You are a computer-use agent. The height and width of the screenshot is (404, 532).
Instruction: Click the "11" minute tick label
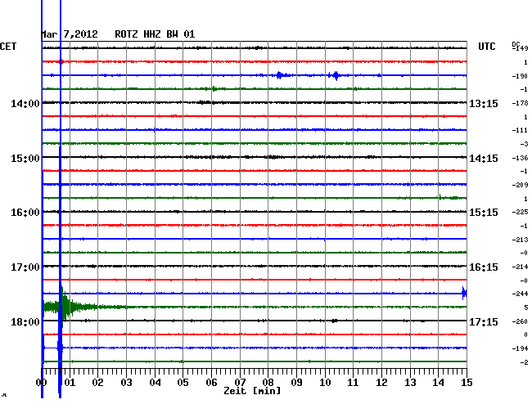click(x=354, y=383)
